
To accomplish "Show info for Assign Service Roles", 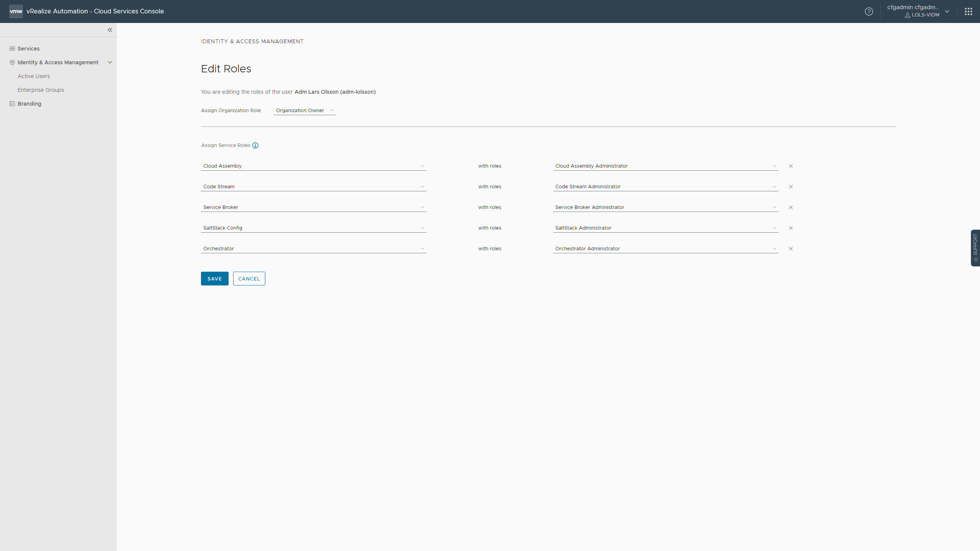I will tap(255, 145).
